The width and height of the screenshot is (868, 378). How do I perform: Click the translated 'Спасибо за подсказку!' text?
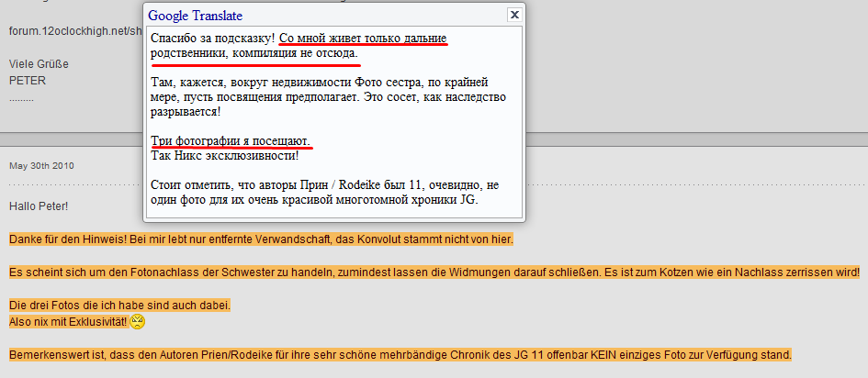[x=213, y=39]
